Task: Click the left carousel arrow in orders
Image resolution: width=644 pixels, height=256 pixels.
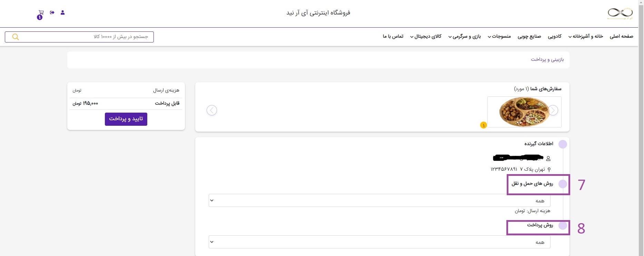Action: (x=212, y=110)
